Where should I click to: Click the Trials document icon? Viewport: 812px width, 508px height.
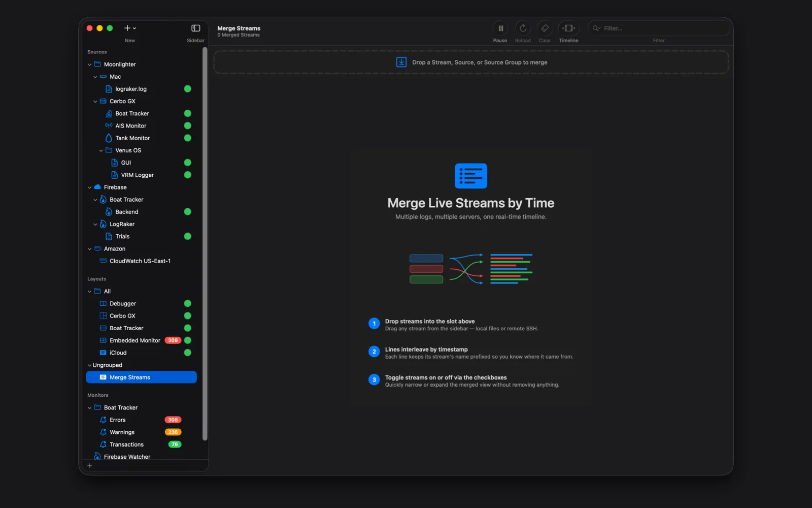point(109,236)
